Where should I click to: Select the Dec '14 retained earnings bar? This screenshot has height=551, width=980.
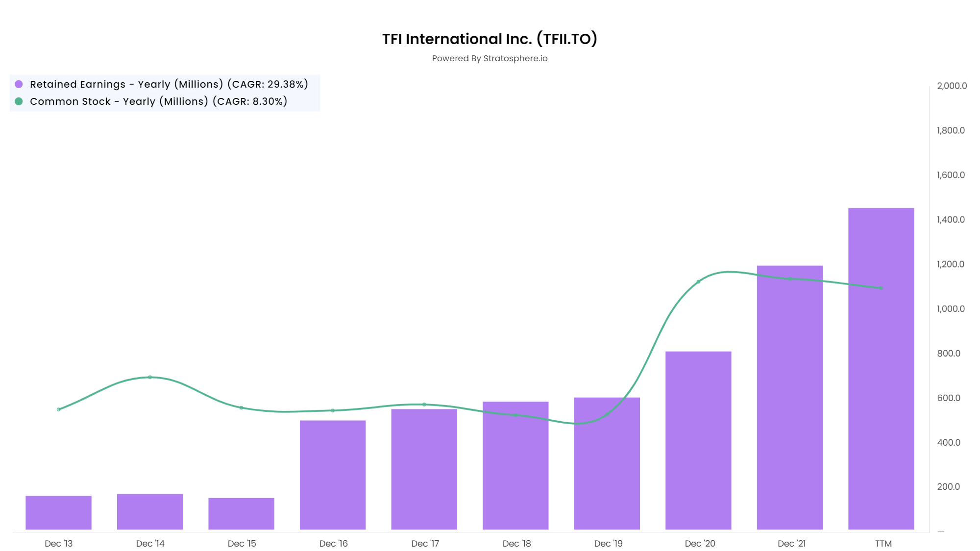click(150, 512)
